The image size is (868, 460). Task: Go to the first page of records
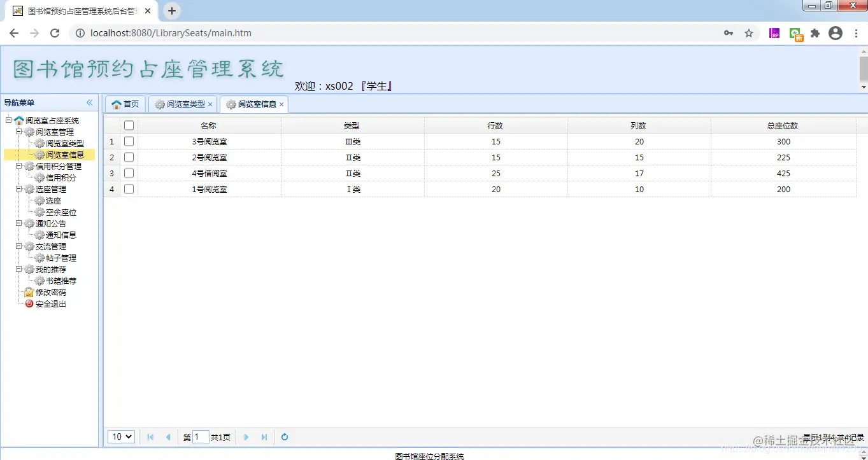[150, 437]
